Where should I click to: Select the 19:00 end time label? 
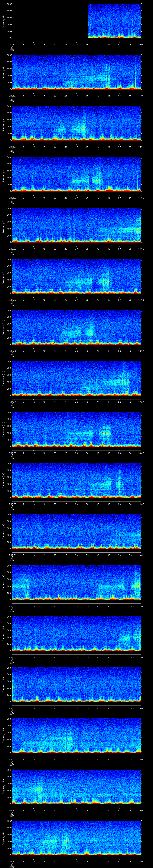click(141, 504)
